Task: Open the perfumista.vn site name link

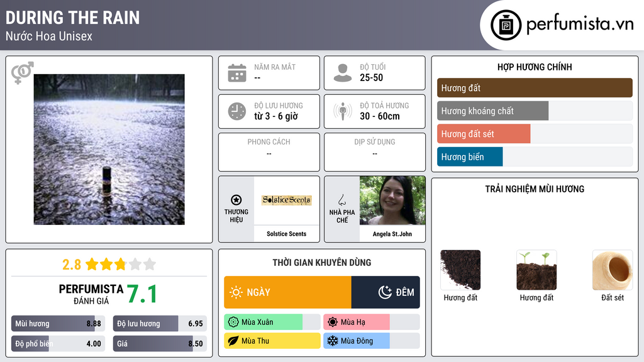Action: pos(580,25)
